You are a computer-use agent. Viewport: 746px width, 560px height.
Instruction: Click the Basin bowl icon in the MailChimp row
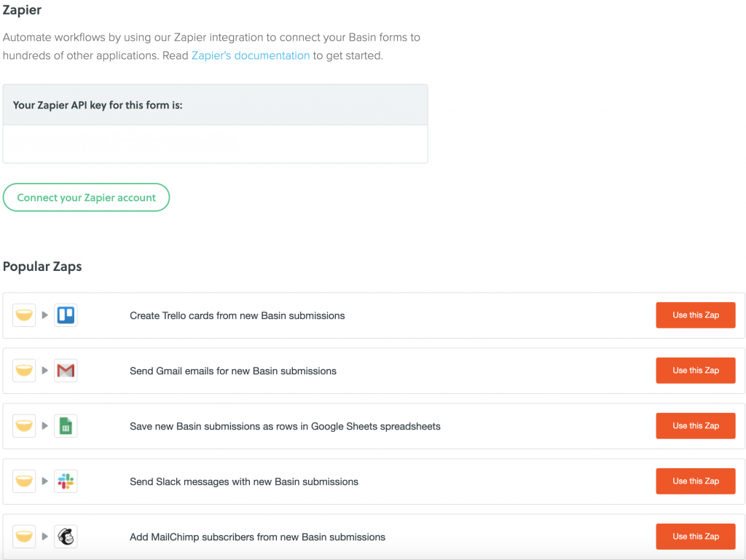[x=24, y=537]
